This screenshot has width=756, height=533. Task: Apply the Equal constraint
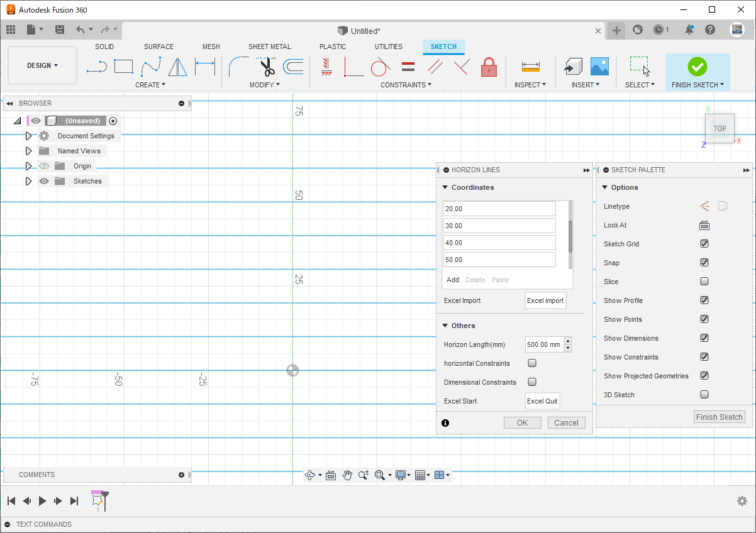pyautogui.click(x=408, y=66)
